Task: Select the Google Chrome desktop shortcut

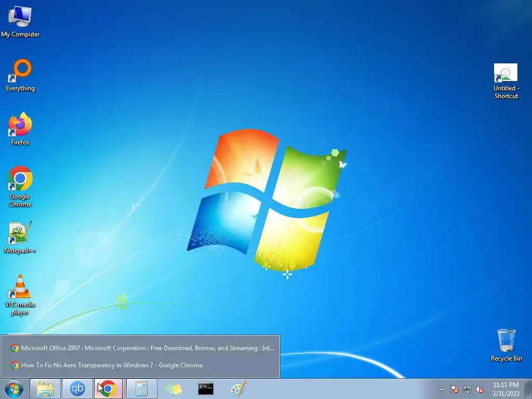Action: click(20, 187)
